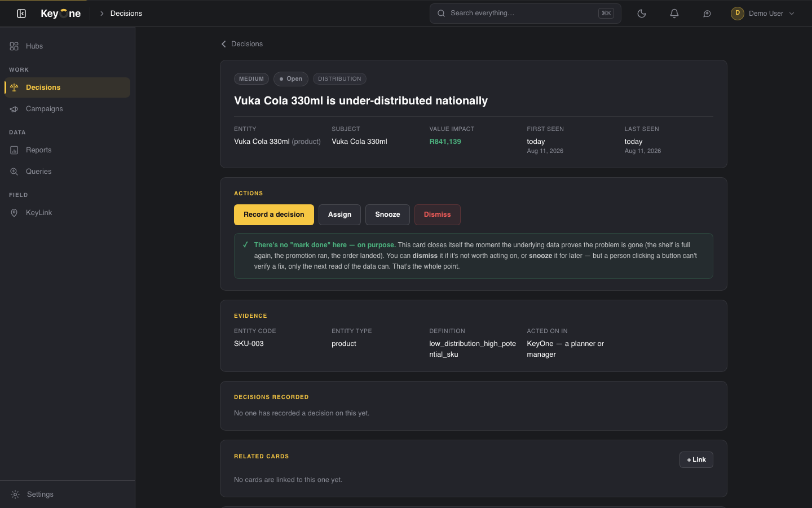Click the Entity value Vuka Cola 330ml (product)

pos(277,142)
